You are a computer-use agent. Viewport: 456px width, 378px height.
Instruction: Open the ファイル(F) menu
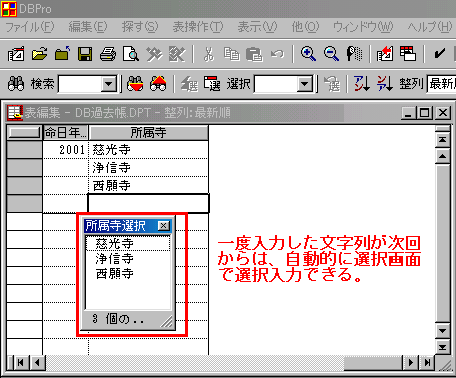(x=30, y=27)
